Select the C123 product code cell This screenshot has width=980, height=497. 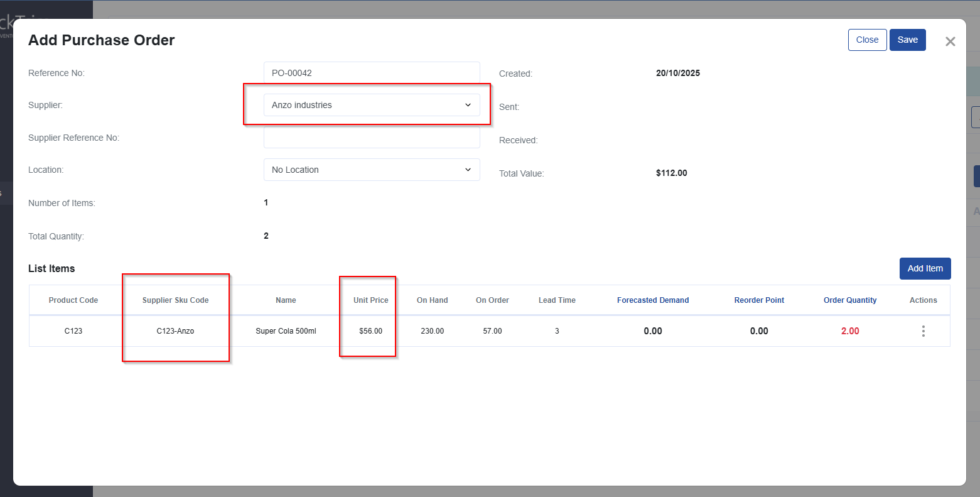coord(73,331)
